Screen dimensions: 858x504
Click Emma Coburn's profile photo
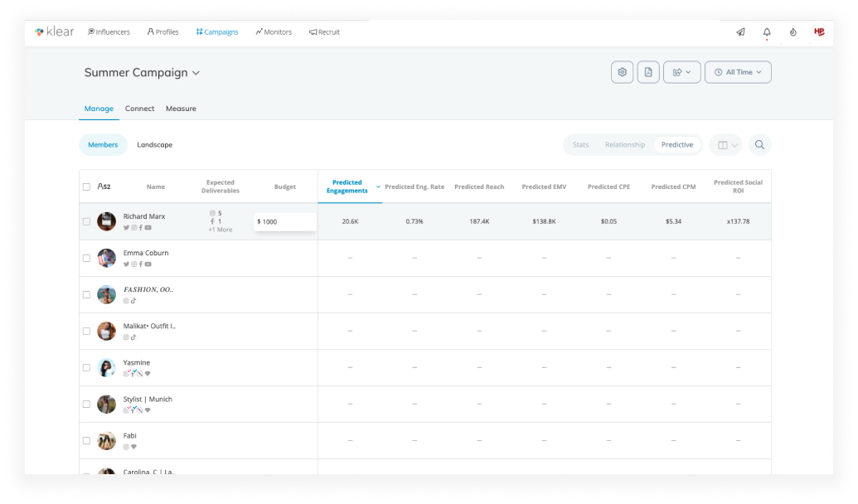[106, 258]
